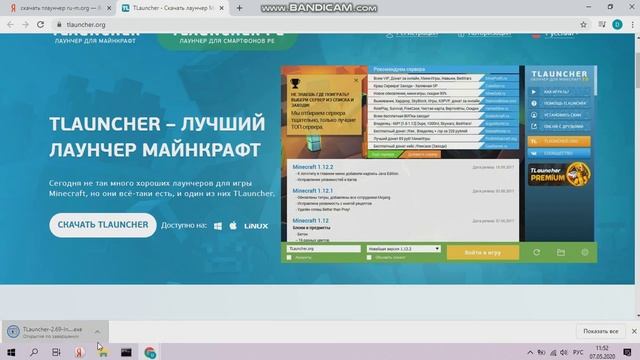
Task: Open the taskbar clock and date
Action: tap(602, 352)
